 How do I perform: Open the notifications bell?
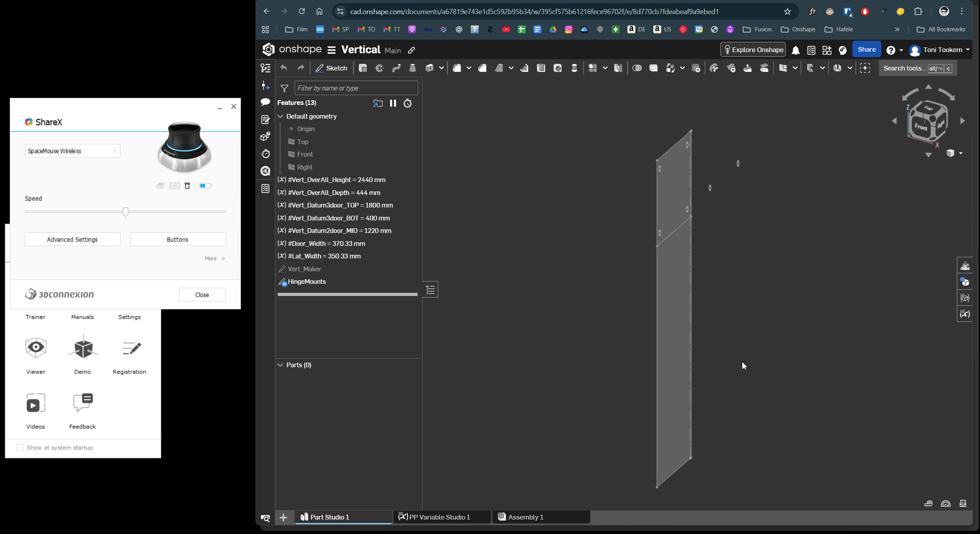(x=795, y=50)
